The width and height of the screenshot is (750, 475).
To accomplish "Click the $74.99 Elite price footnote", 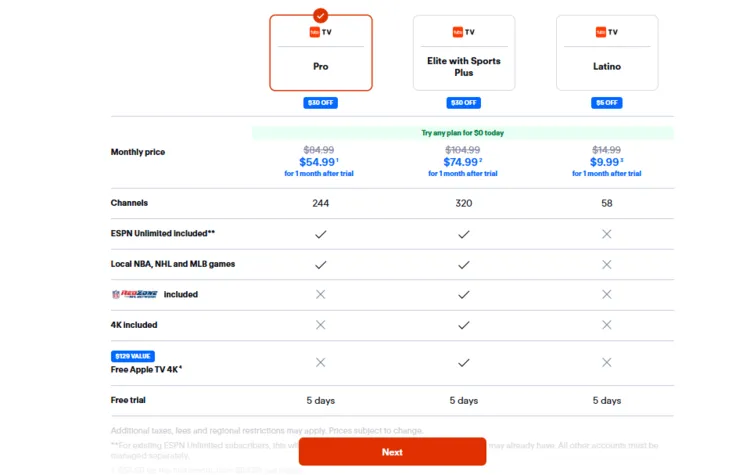I will [483, 159].
